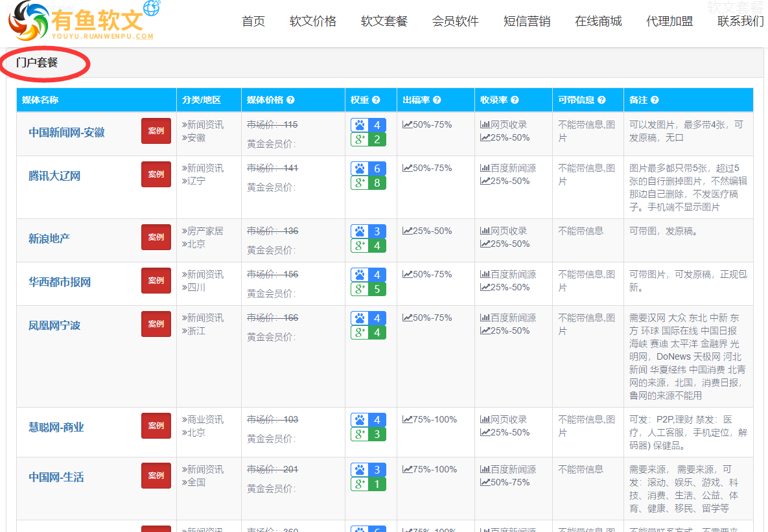Screen dimensions: 768x532
Task: Click green weight badge for 新浪地产
Action: [x=368, y=246]
